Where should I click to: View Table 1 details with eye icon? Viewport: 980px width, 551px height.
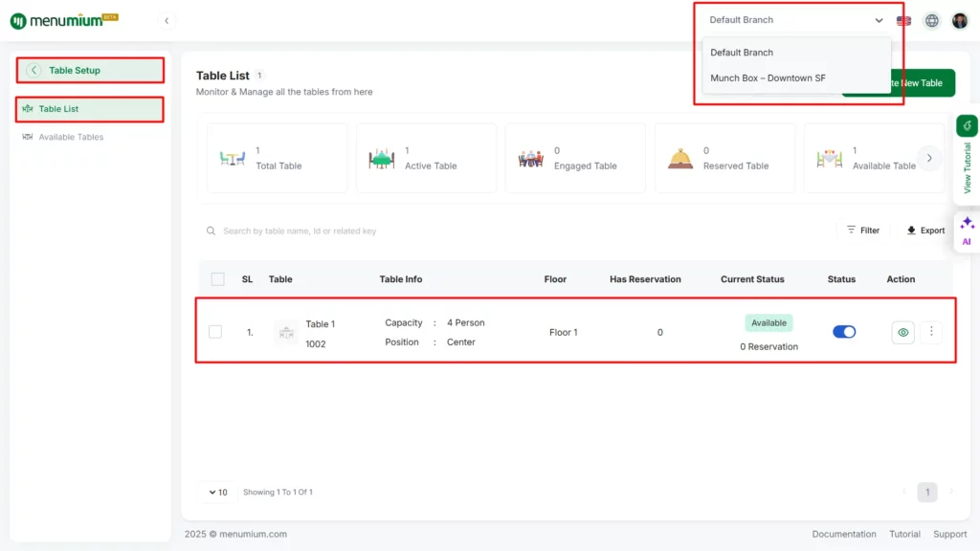[903, 332]
